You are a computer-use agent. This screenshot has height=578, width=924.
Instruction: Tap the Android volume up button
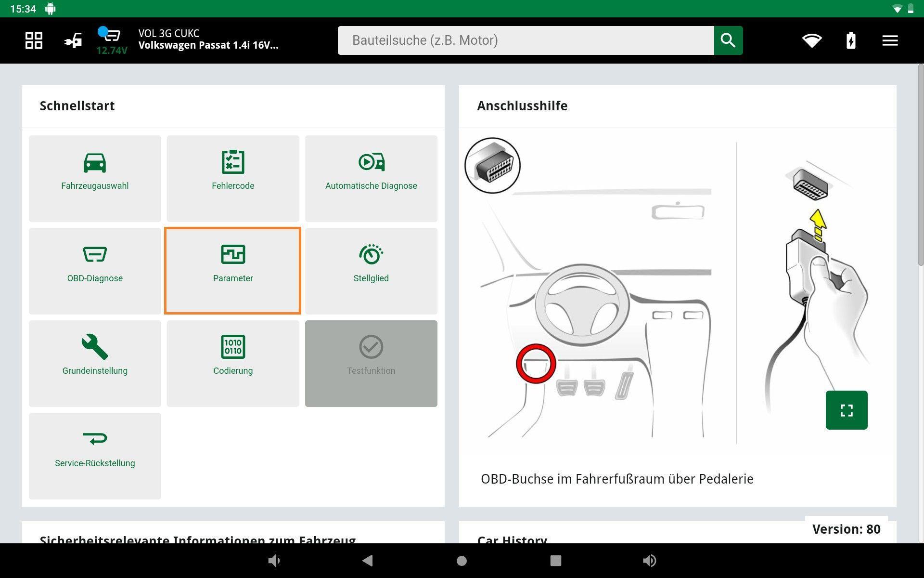pos(649,561)
